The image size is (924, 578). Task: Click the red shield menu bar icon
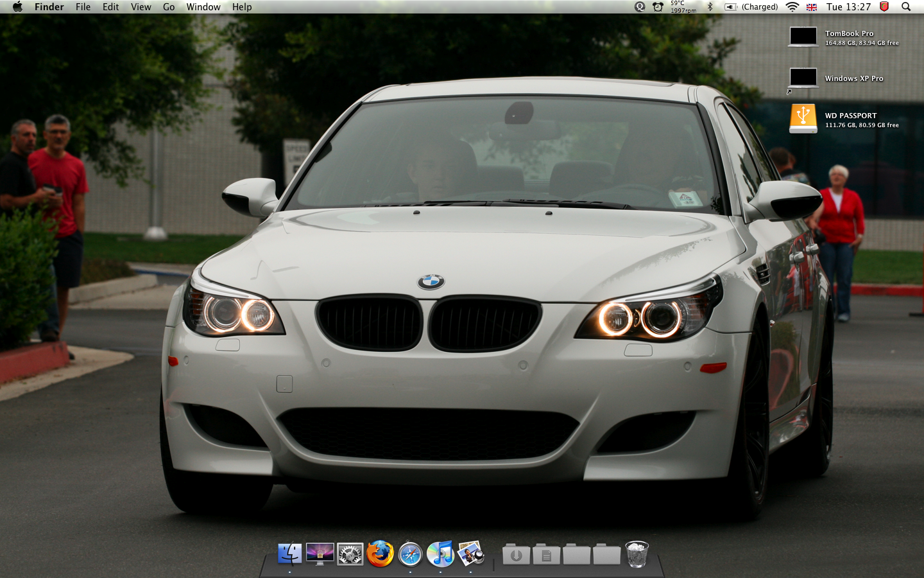(x=884, y=6)
